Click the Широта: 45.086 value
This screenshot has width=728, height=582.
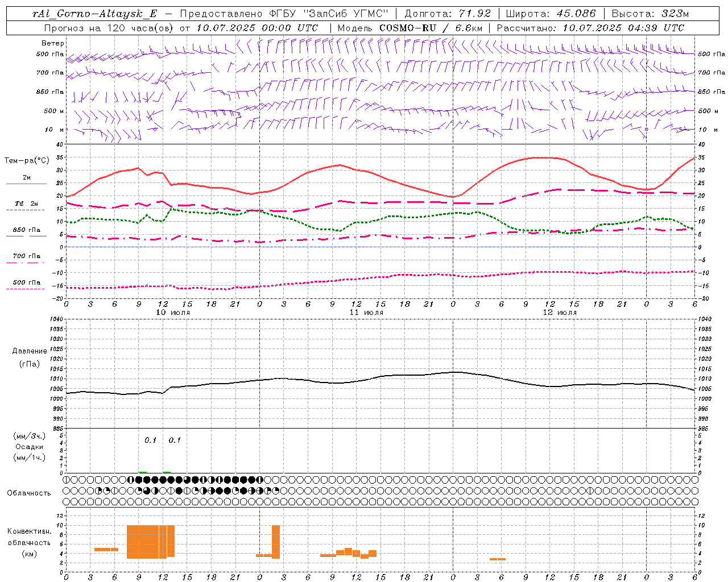click(551, 14)
